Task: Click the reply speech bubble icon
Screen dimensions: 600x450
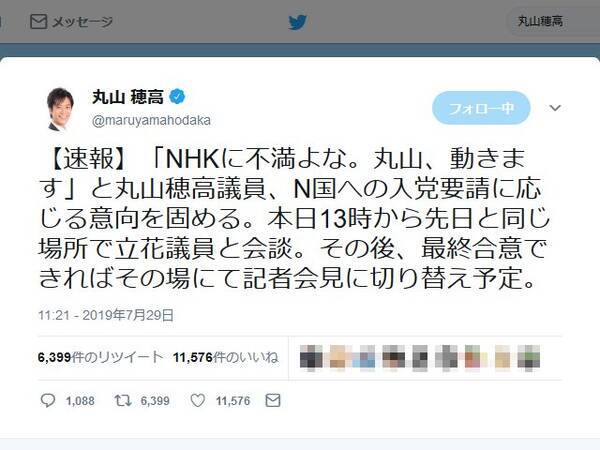Action: click(48, 401)
